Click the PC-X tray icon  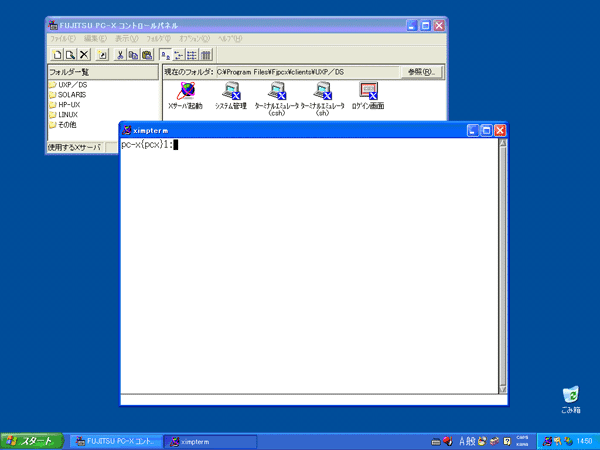(x=548, y=442)
